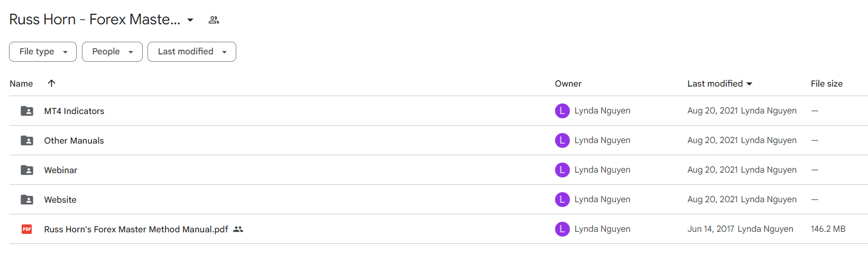Open the Other Manuals folder
This screenshot has height=264, width=868.
coord(74,140)
